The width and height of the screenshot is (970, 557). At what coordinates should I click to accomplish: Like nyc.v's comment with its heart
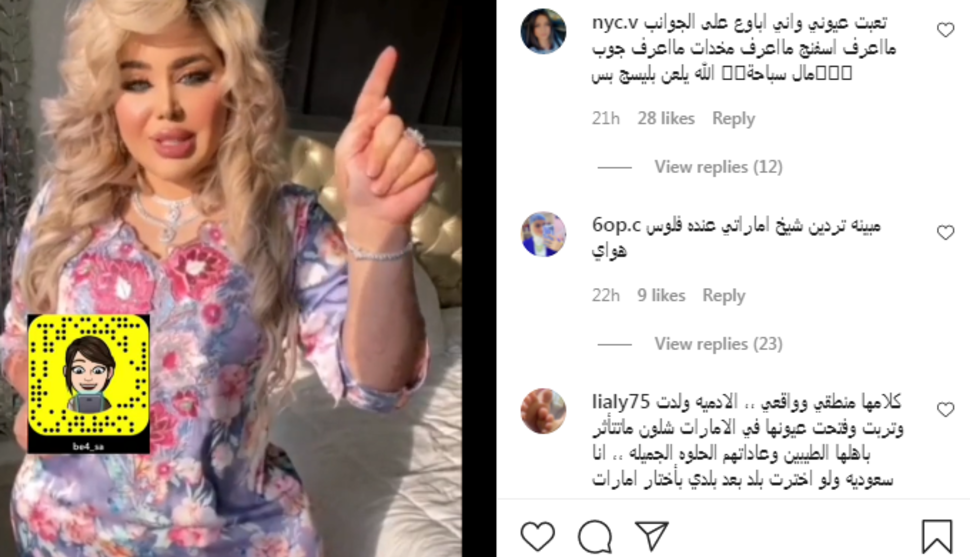click(945, 30)
